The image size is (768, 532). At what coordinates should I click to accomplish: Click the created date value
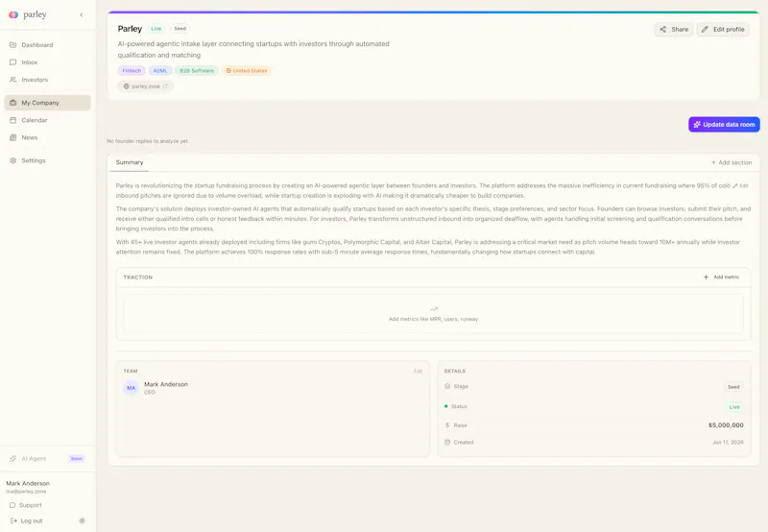point(728,442)
